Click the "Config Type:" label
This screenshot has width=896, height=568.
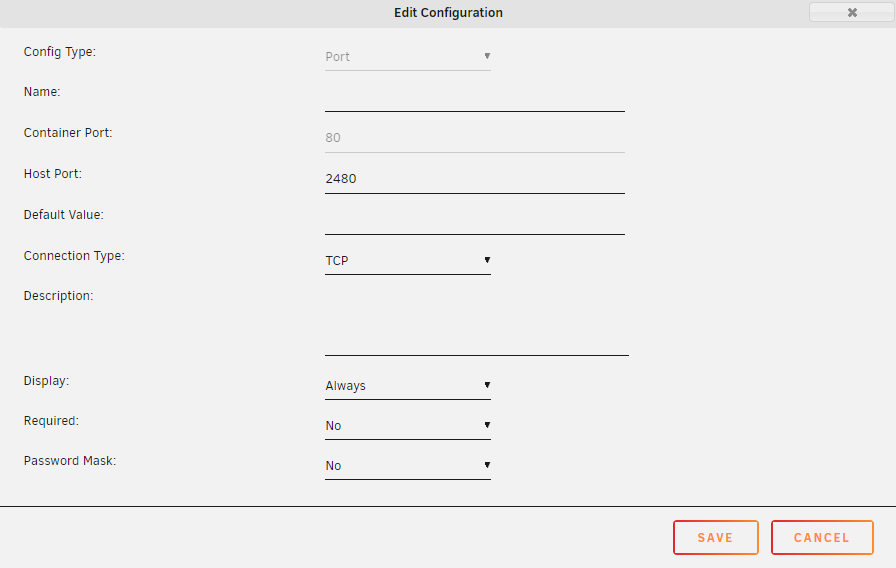point(60,52)
